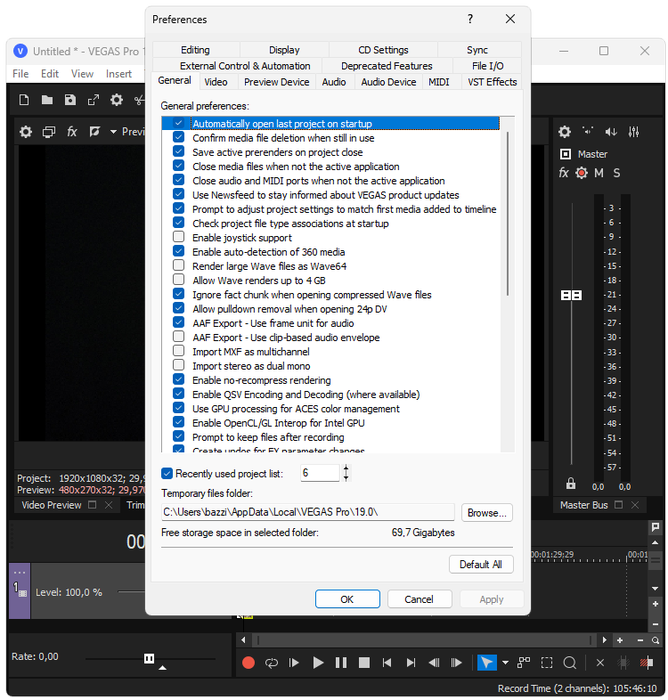
Task: Click the Preferences help question mark
Action: tap(470, 19)
